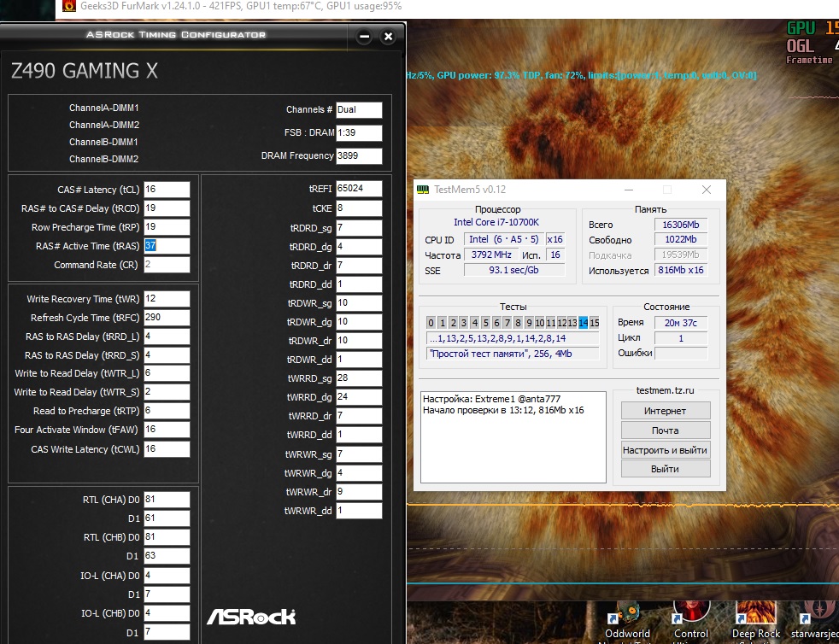Click test number 15 in TestMem5

coord(594,323)
